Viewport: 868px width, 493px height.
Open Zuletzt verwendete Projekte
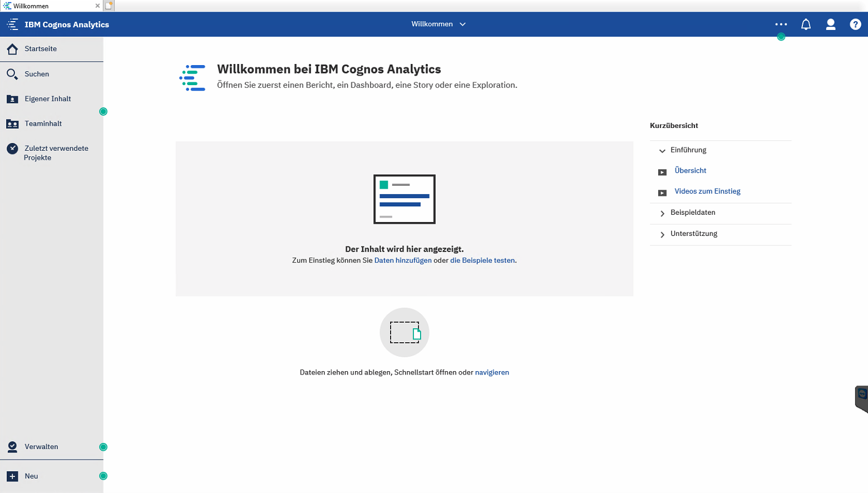coord(56,152)
